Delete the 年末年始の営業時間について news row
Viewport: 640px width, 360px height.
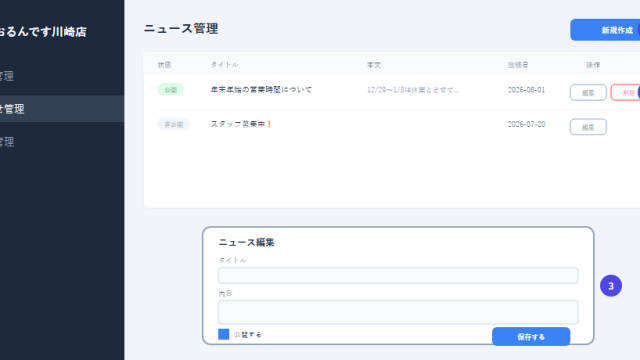625,93
